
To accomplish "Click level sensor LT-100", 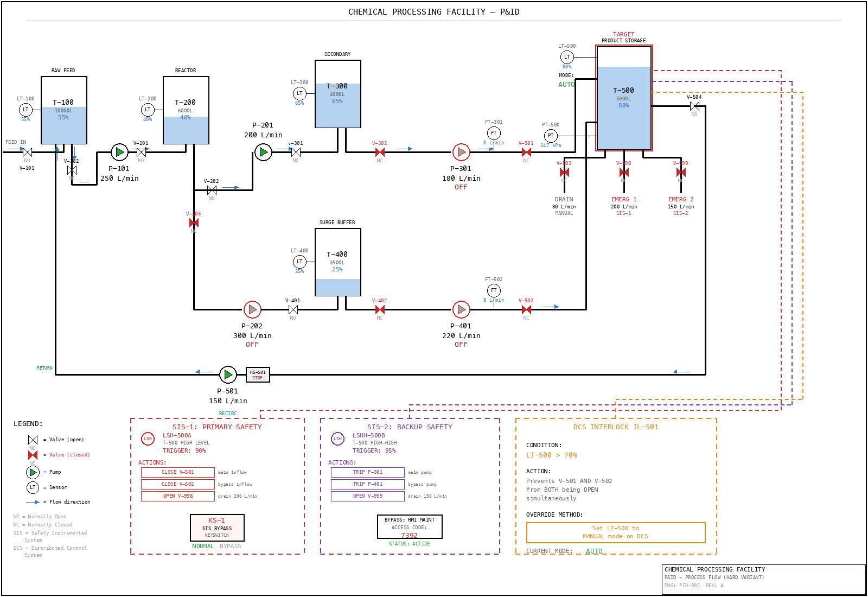I will (x=25, y=110).
